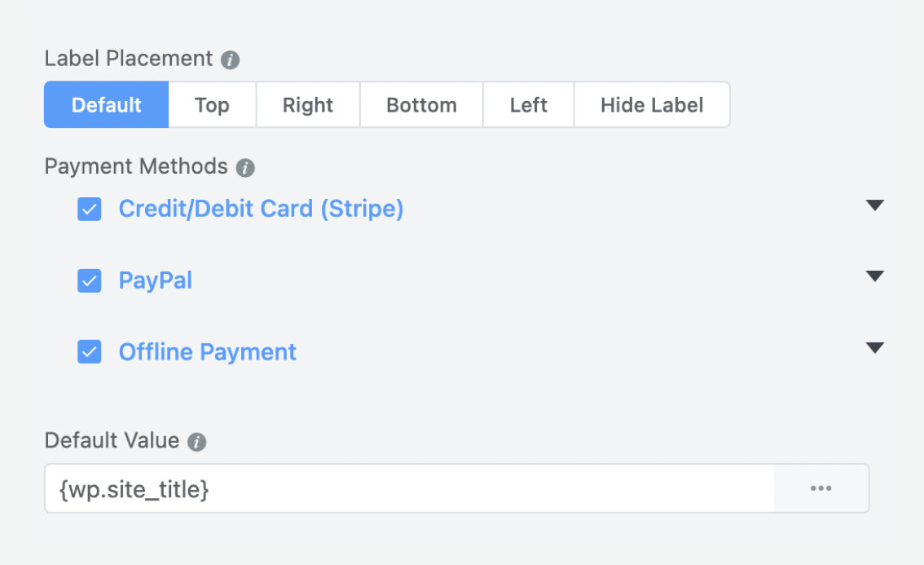Select the Default label placement option
This screenshot has height=565, width=924.
coord(107,105)
